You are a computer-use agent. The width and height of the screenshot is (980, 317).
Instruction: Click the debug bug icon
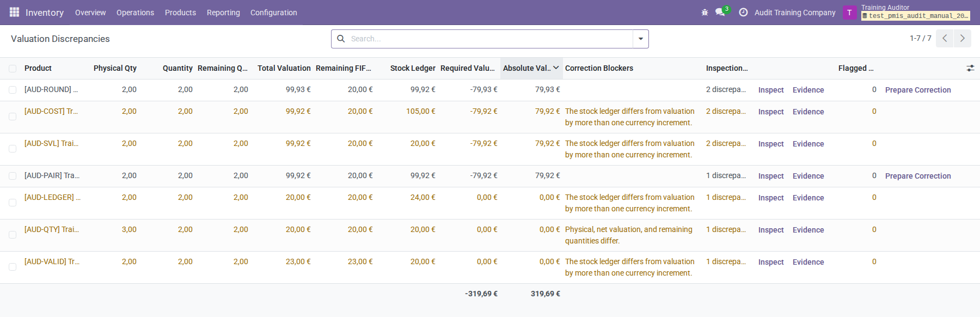[705, 12]
